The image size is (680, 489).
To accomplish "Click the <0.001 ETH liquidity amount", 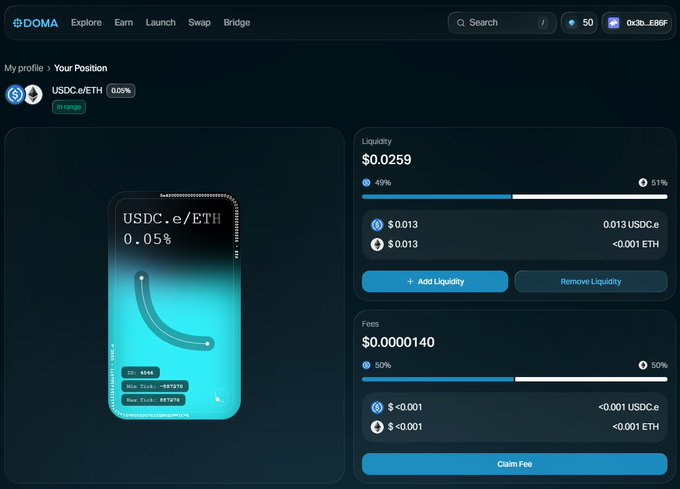I will (636, 244).
